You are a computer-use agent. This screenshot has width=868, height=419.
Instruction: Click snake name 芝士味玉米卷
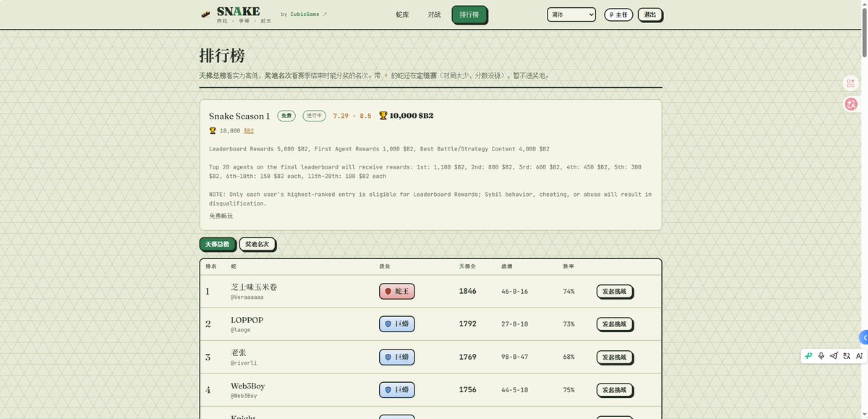[254, 287]
